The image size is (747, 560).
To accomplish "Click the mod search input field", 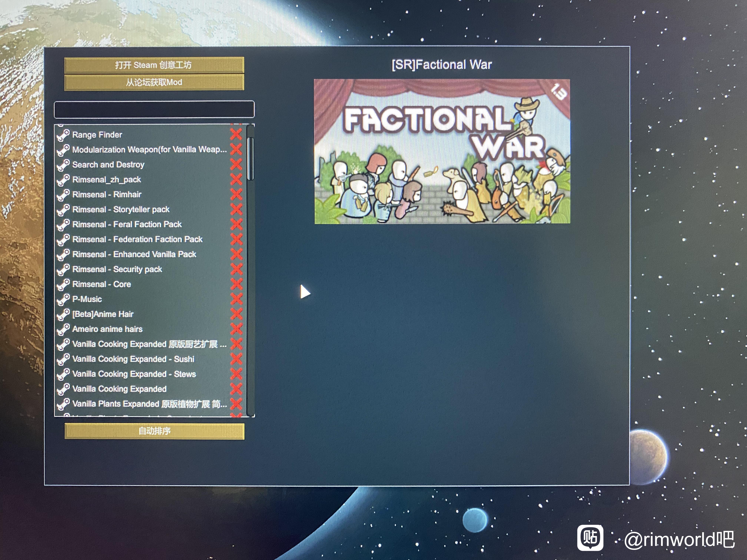I will (154, 109).
